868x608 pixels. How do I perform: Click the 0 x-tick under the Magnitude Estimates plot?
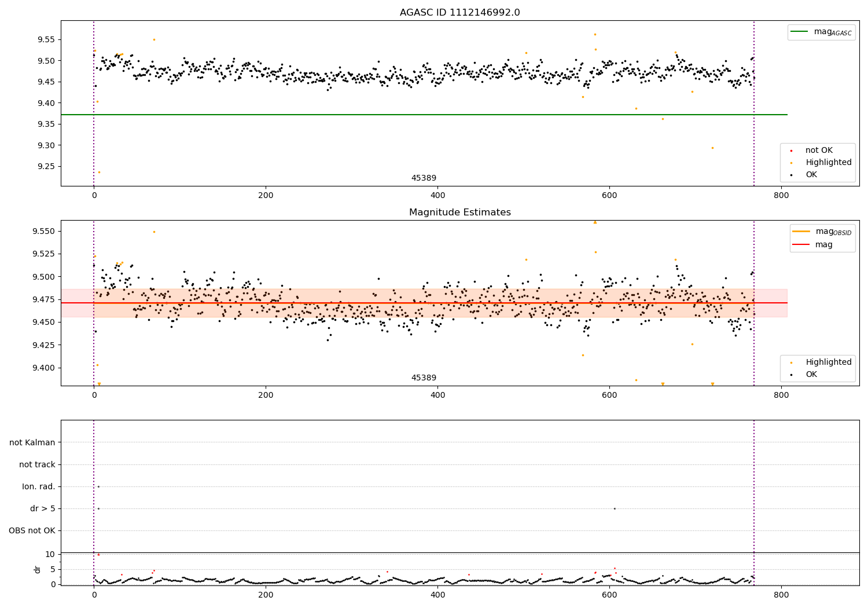coord(94,395)
